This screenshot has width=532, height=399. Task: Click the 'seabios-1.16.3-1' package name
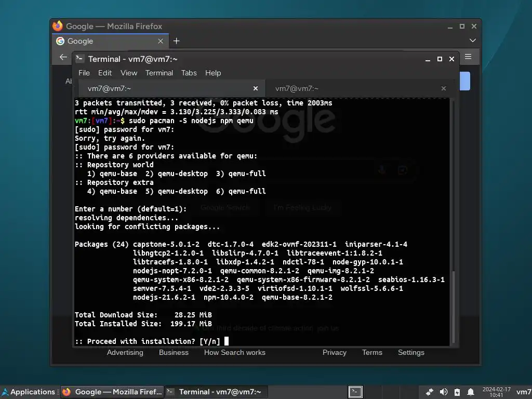(411, 280)
